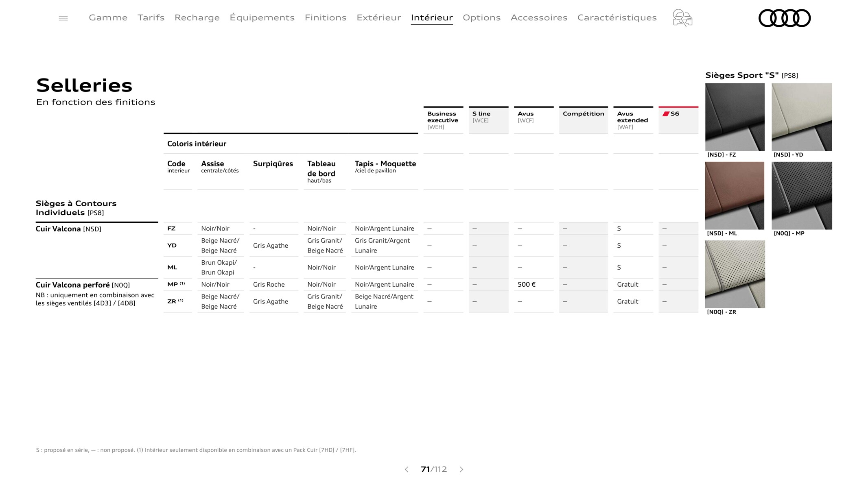Select the [N5D] - FZ leather swatch
The width and height of the screenshot is (868, 488).
pyautogui.click(x=735, y=118)
